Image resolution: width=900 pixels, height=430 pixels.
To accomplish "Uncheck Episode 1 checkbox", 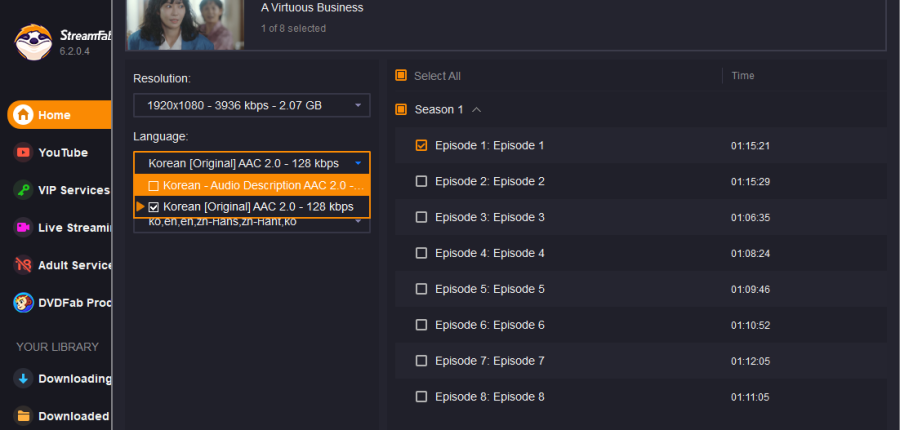I will tap(421, 145).
